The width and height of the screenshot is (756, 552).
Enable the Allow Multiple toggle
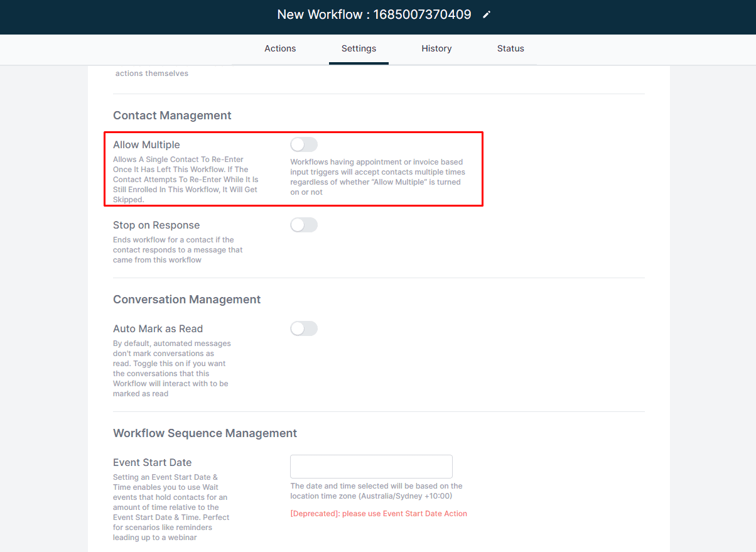click(x=304, y=144)
